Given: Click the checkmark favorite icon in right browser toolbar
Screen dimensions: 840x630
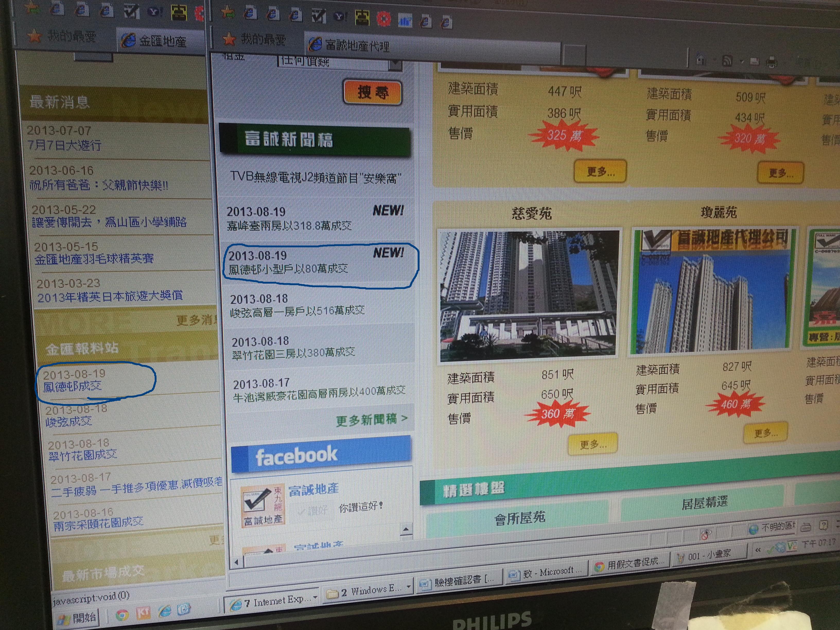Looking at the screenshot, I should pos(318,16).
